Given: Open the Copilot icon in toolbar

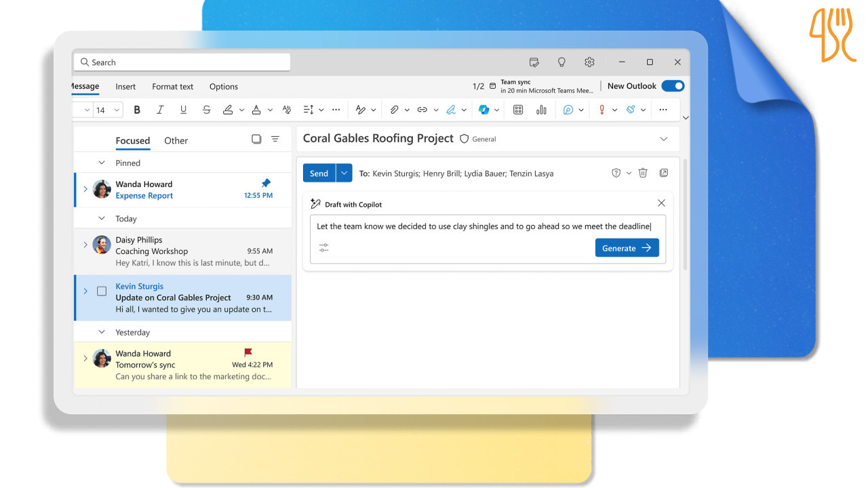Looking at the screenshot, I should pos(484,110).
